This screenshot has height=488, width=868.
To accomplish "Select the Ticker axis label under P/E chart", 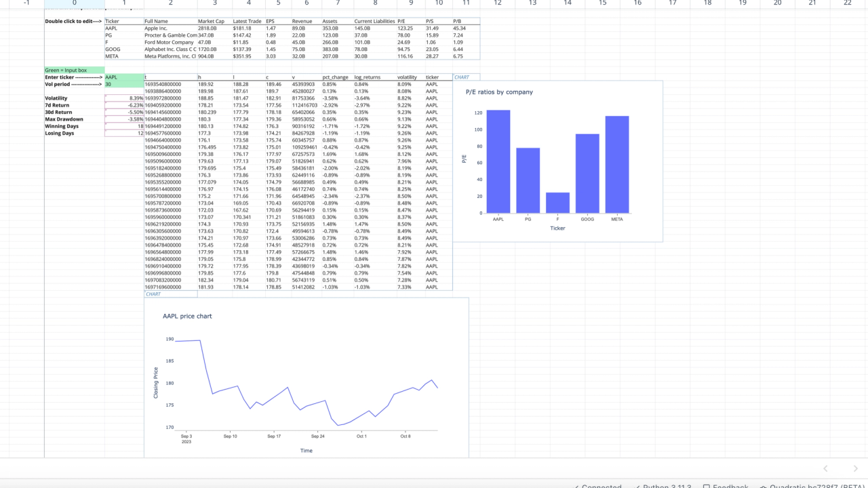I will pyautogui.click(x=557, y=228).
